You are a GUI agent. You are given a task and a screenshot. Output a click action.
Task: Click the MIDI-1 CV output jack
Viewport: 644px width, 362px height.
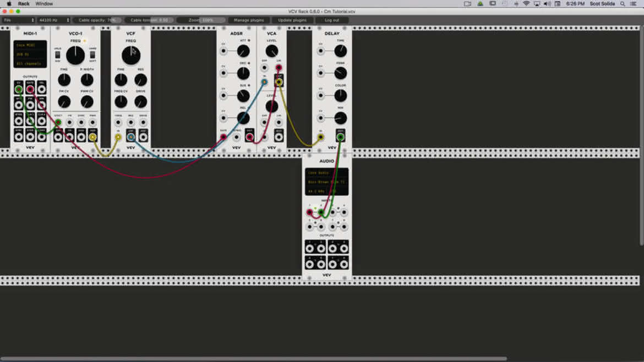[19, 89]
